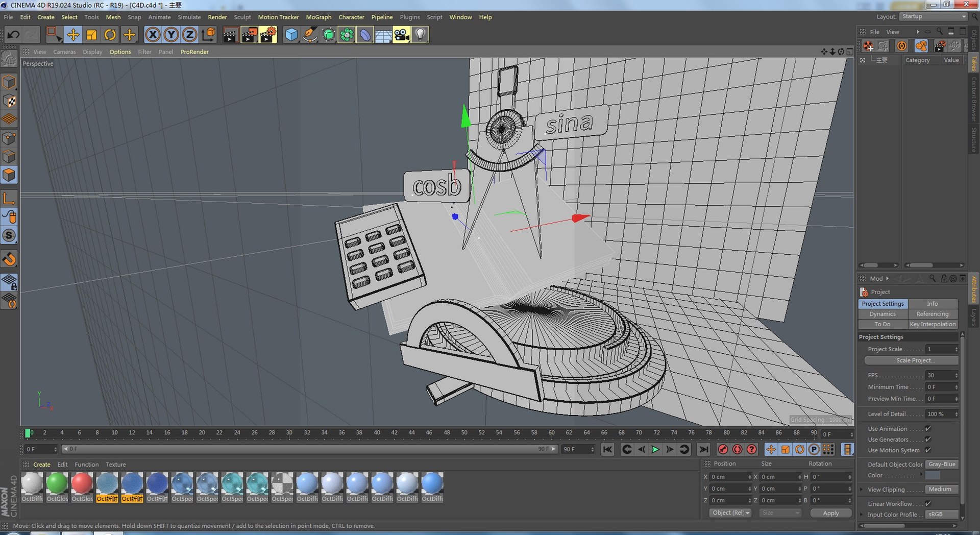The image size is (980, 535).
Task: Add a Light object
Action: click(x=420, y=35)
